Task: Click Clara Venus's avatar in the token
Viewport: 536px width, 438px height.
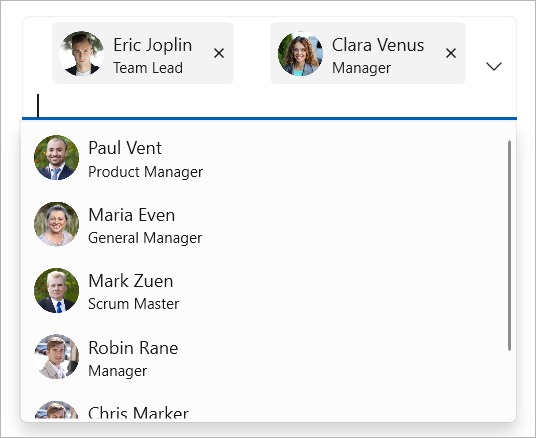Action: pyautogui.click(x=300, y=53)
